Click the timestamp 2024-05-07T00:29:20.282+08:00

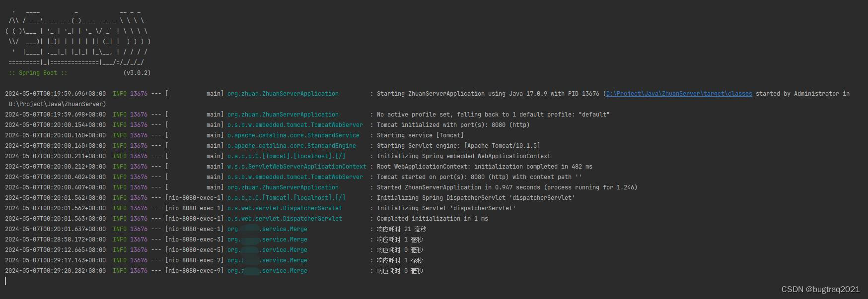click(55, 271)
